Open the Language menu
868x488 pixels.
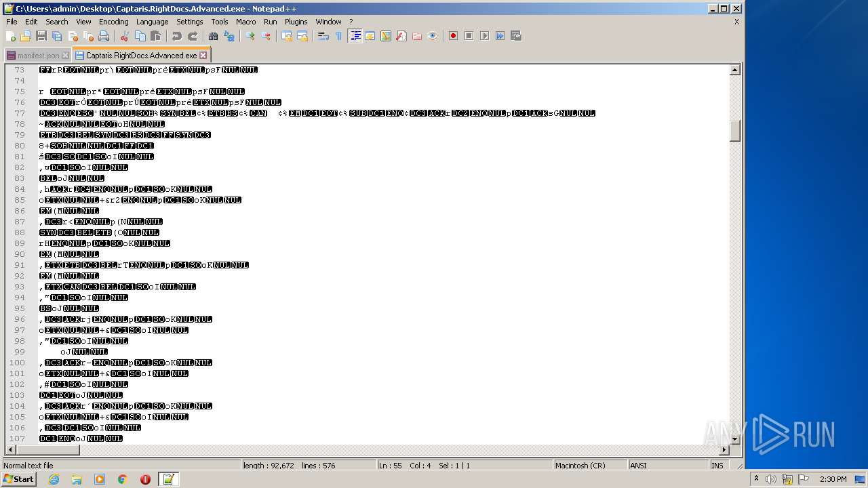pyautogui.click(x=152, y=22)
